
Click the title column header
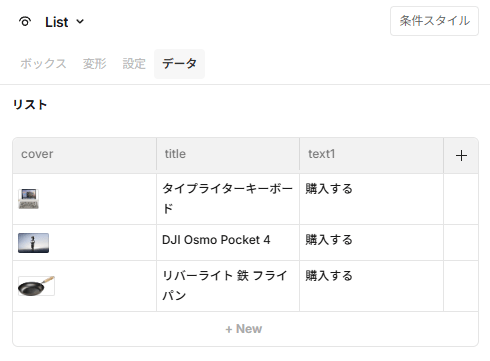click(x=228, y=155)
